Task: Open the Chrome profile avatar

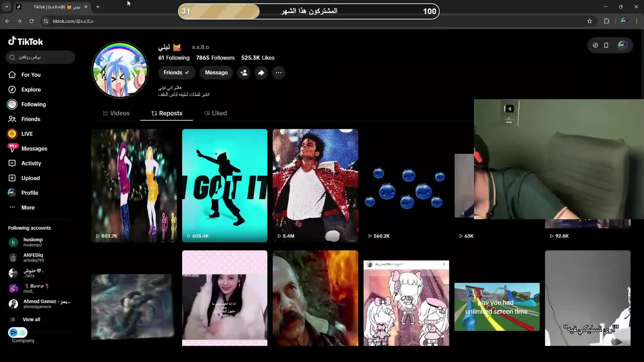Action: click(624, 21)
